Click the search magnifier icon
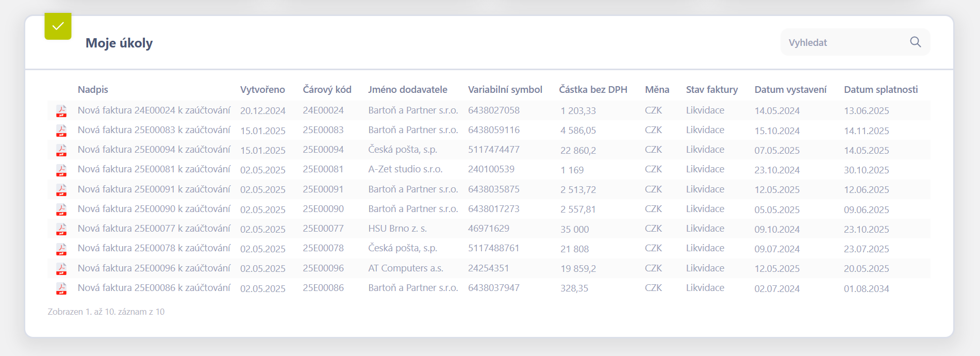 point(915,42)
